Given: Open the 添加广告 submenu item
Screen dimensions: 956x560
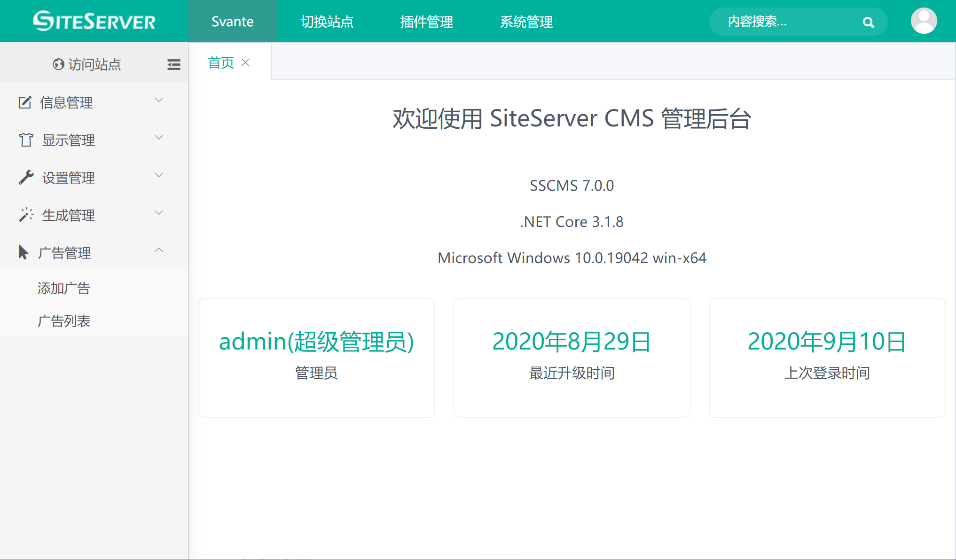Looking at the screenshot, I should [64, 288].
